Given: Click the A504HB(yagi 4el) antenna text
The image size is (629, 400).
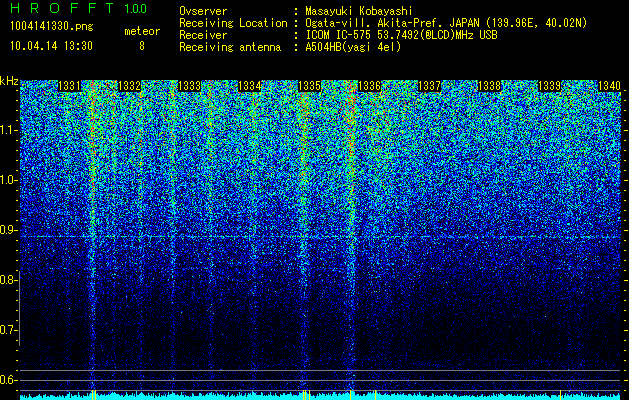Looking at the screenshot, I should pos(353,47).
